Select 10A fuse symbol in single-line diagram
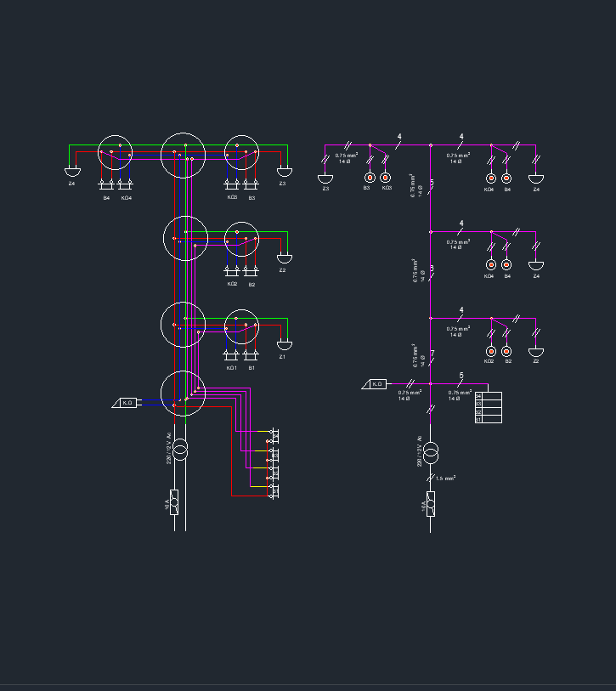616x691 pixels. [431, 504]
